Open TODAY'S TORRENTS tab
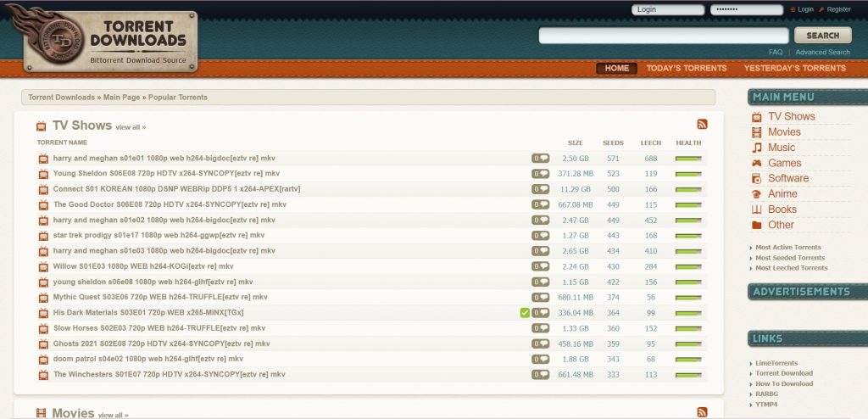 pyautogui.click(x=687, y=68)
